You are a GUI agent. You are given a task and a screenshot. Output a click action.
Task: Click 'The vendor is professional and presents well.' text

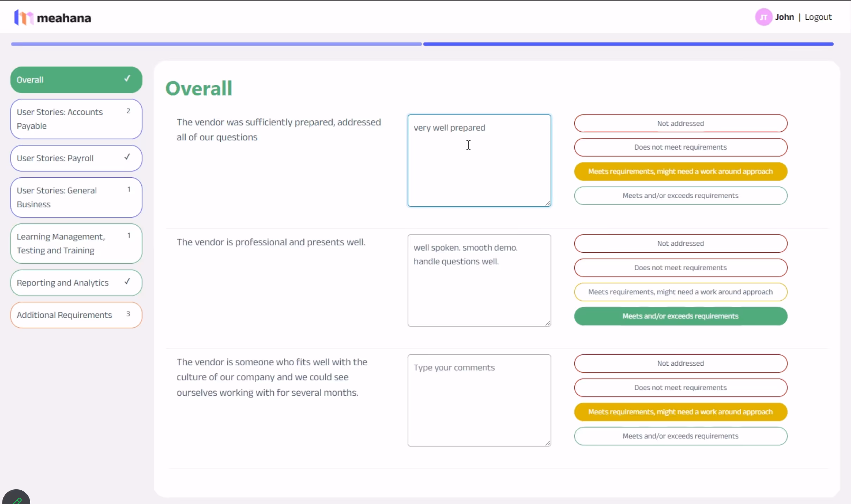[x=271, y=242]
